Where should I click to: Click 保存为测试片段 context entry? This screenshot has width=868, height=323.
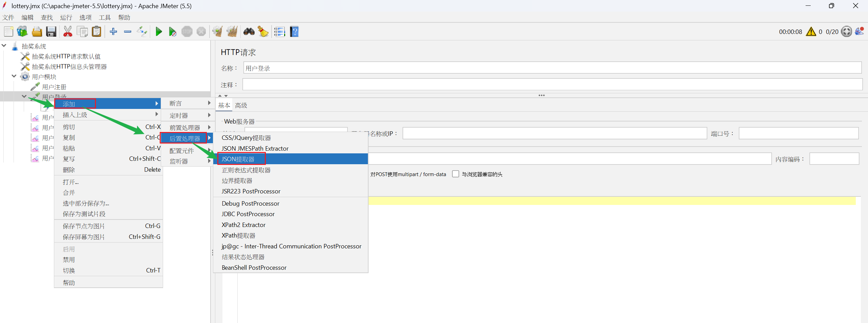pos(108,214)
